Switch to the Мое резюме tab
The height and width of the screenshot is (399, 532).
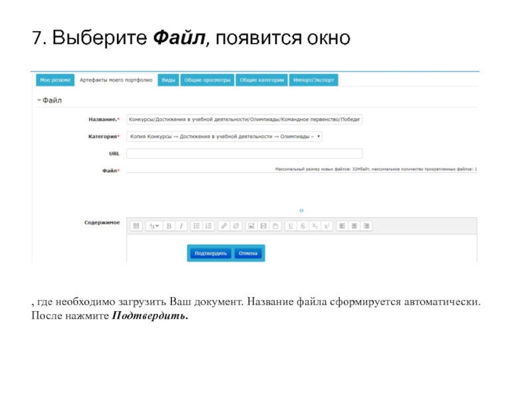pyautogui.click(x=55, y=80)
